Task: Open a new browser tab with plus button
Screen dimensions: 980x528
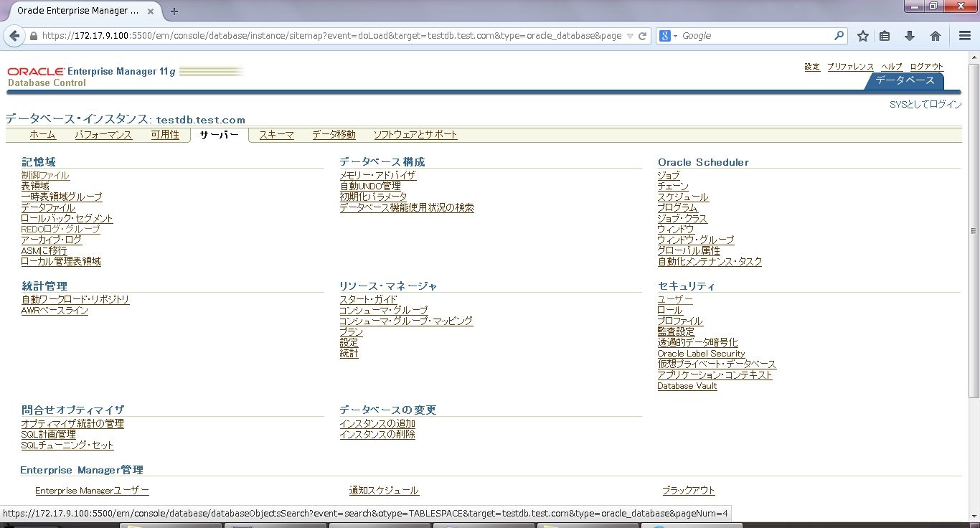Action: (174, 11)
